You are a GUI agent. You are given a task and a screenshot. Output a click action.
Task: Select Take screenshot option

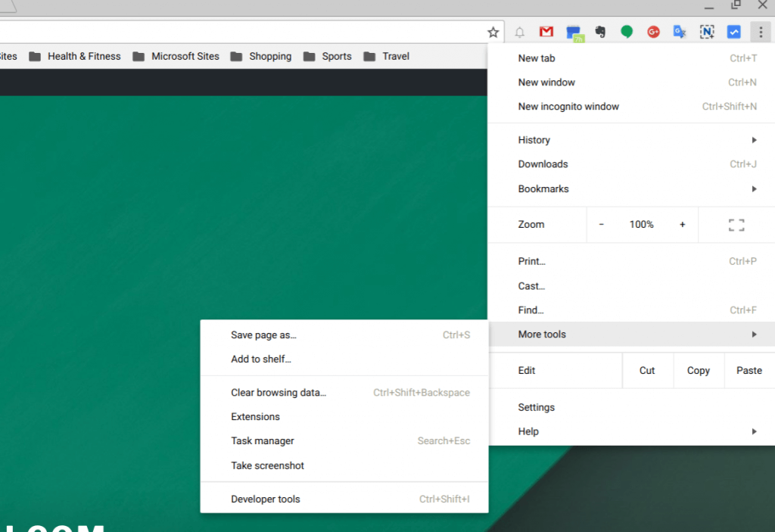[x=344, y=465]
